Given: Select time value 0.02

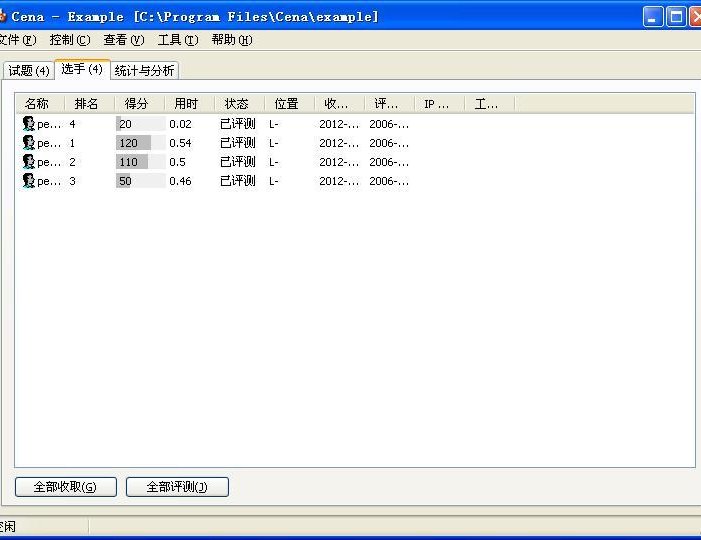Looking at the screenshot, I should coord(180,124).
